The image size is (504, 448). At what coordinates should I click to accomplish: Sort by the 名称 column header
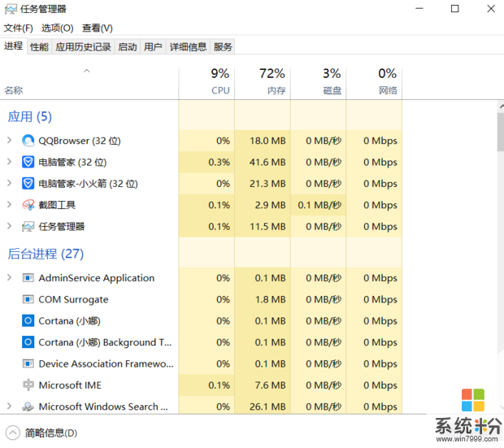point(89,83)
